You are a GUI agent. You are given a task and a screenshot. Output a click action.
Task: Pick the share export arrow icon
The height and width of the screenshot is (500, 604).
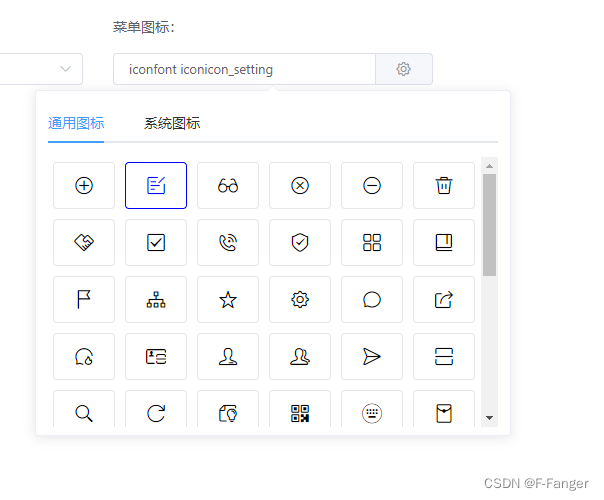click(444, 300)
